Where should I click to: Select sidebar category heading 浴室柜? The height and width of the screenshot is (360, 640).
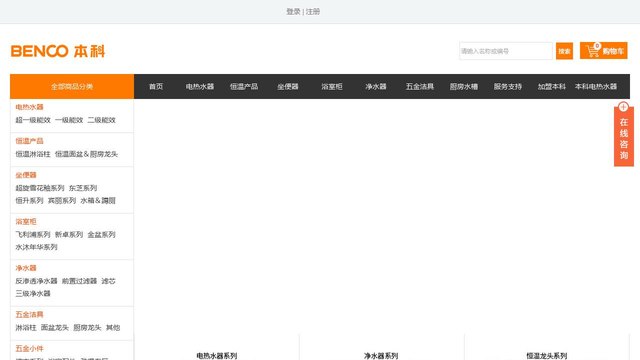26,222
